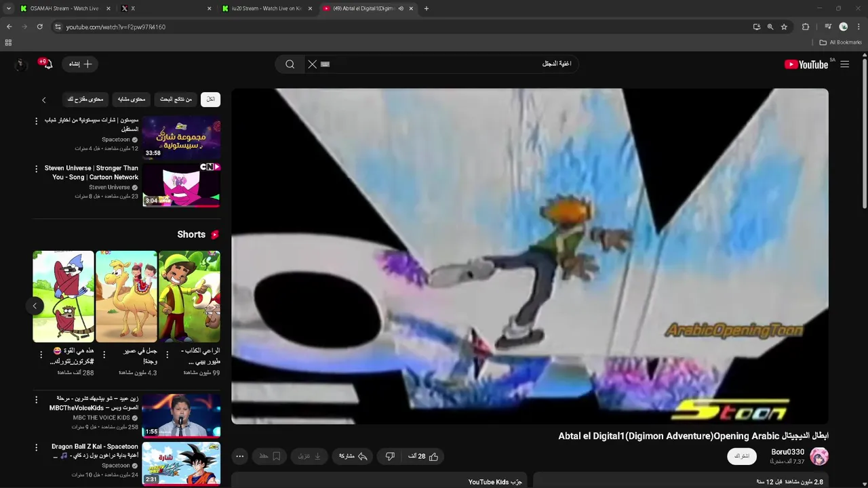Screen dimensions: 868x488
Task: Click the youtube.com address bar
Action: (x=407, y=27)
